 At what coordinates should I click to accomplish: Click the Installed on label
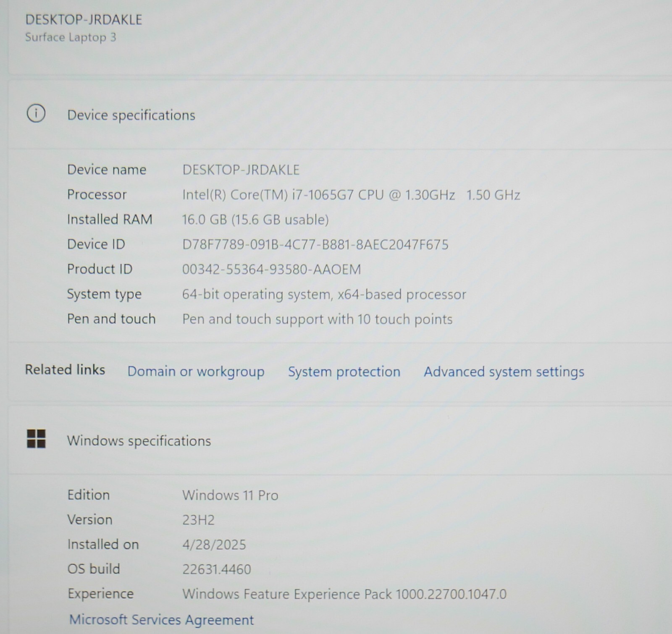coord(103,544)
